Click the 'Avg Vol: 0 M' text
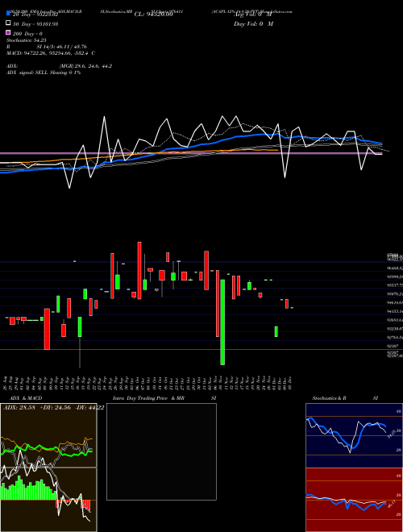 click(x=253, y=15)
